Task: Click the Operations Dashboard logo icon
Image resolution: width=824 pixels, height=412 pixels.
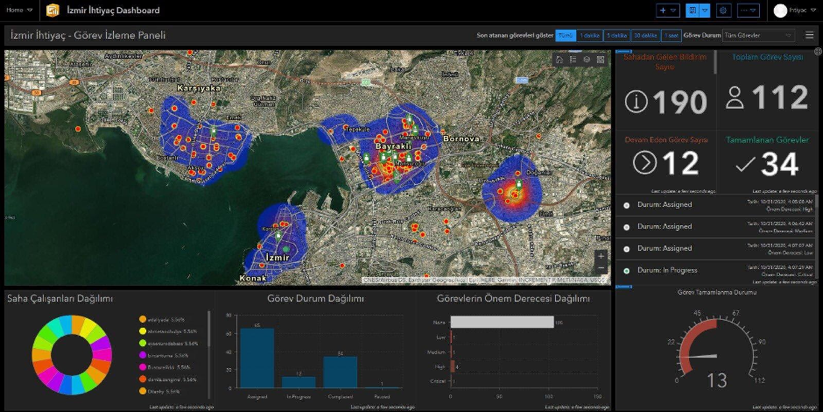Action: point(53,10)
